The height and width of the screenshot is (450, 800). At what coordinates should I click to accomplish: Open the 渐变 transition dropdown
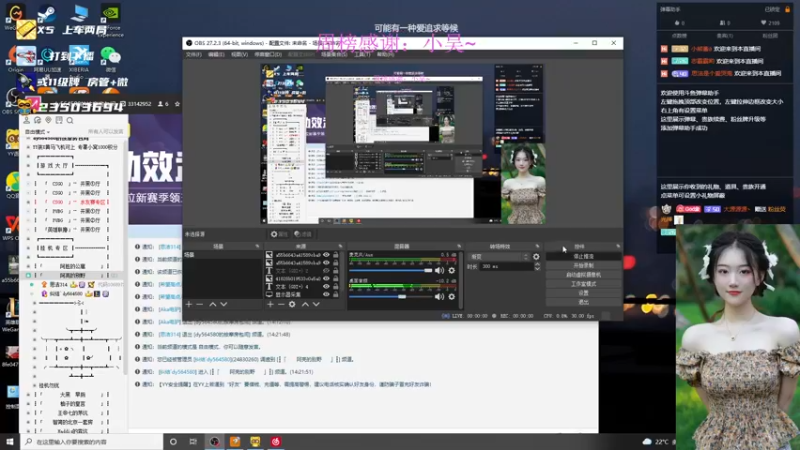pyautogui.click(x=499, y=257)
